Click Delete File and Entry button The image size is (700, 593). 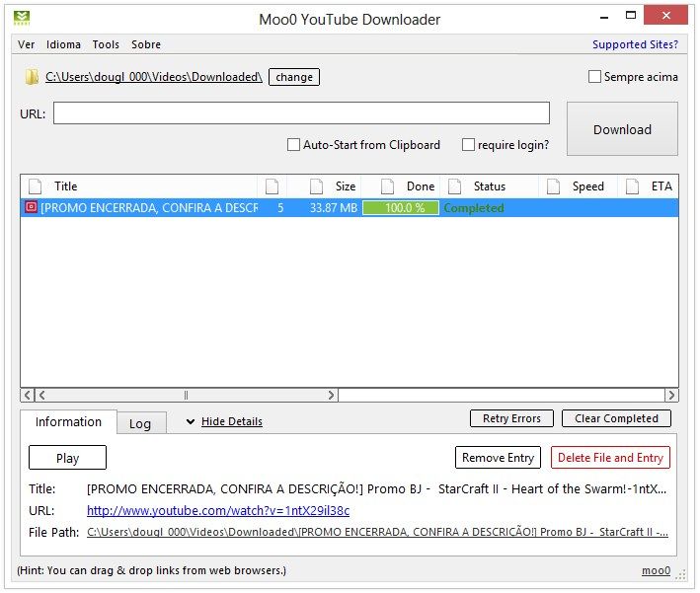[x=610, y=458]
